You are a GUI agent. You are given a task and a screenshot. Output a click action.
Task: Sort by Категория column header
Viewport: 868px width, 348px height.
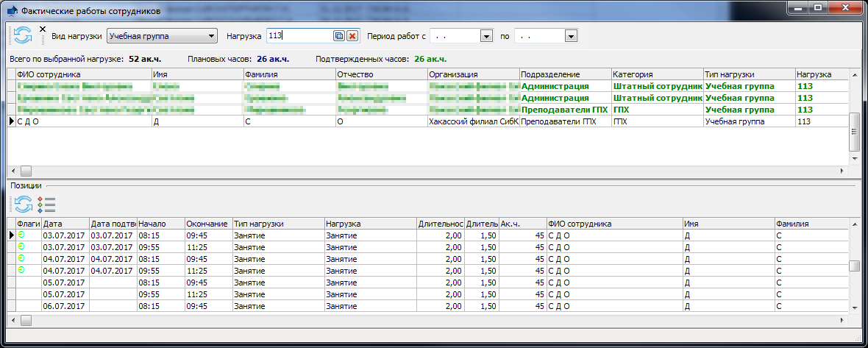click(x=657, y=74)
